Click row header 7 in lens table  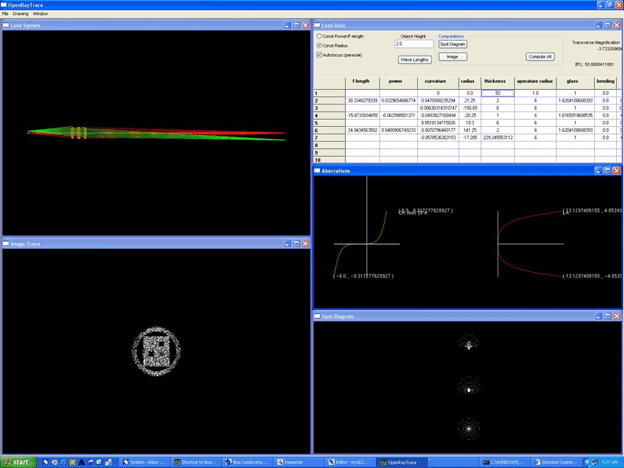[330, 137]
